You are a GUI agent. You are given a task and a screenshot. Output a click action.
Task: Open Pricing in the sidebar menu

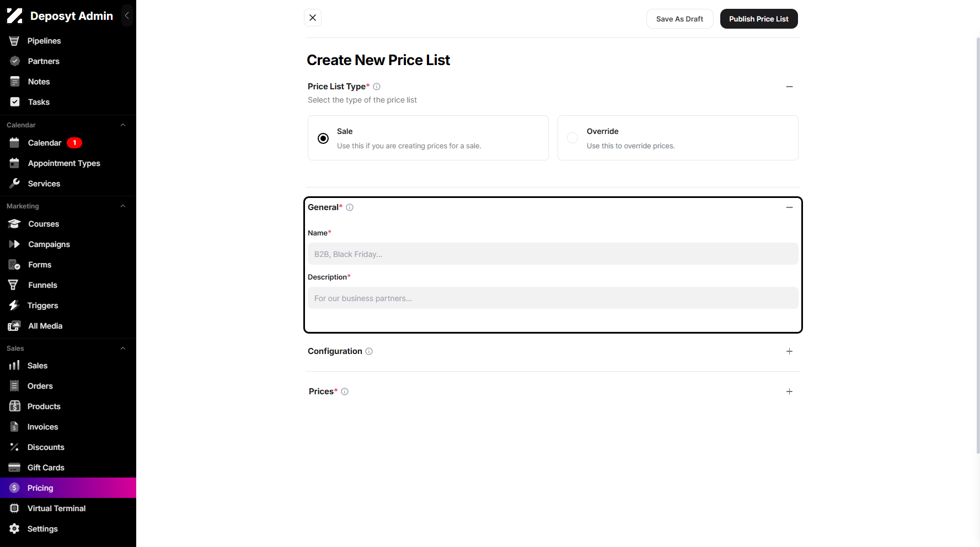[68, 488]
